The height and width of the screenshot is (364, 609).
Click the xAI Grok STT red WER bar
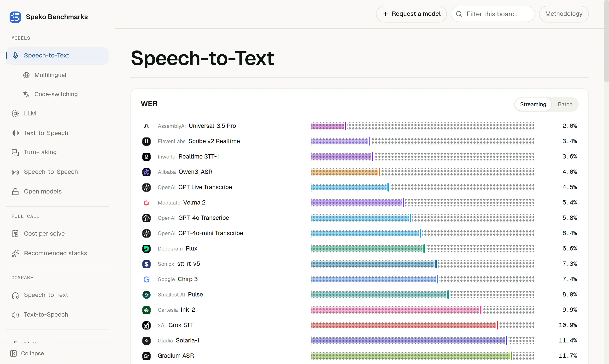pos(405,325)
